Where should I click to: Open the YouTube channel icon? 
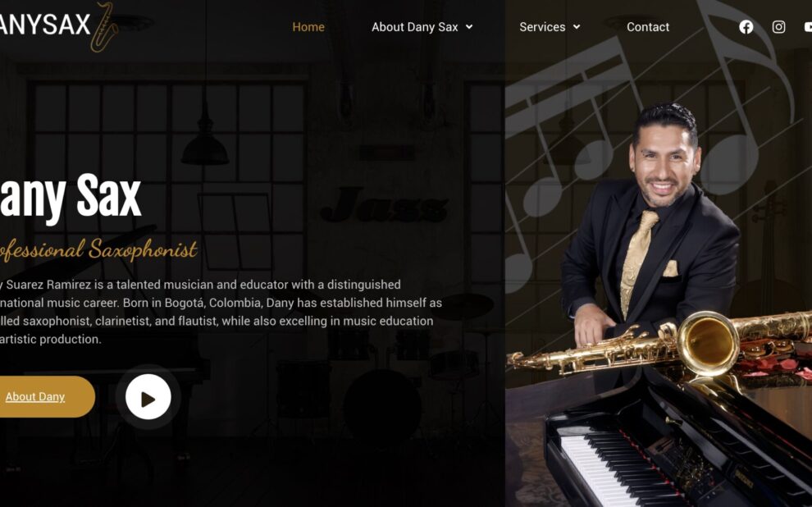808,27
